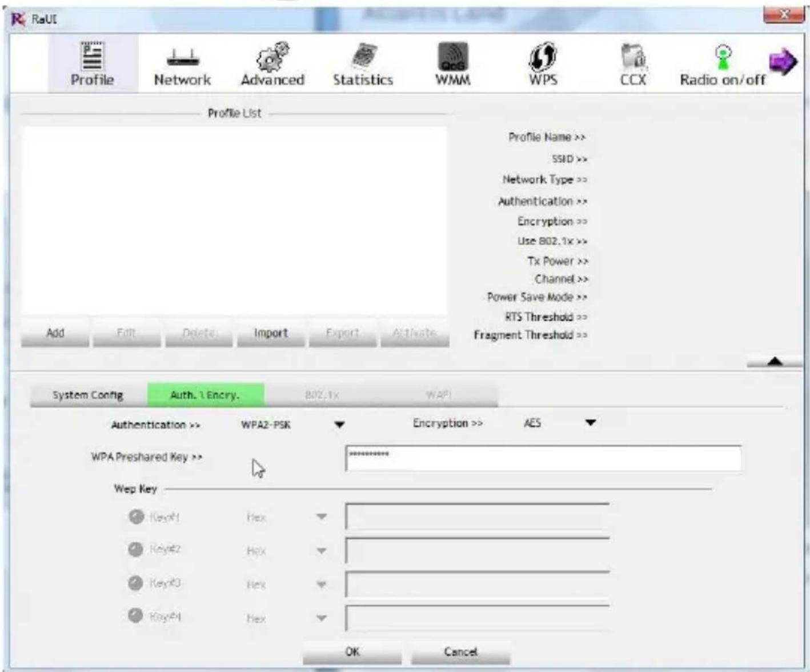Screen dimensions: 810x672
Task: Select the Key#1 radio button
Action: point(136,517)
